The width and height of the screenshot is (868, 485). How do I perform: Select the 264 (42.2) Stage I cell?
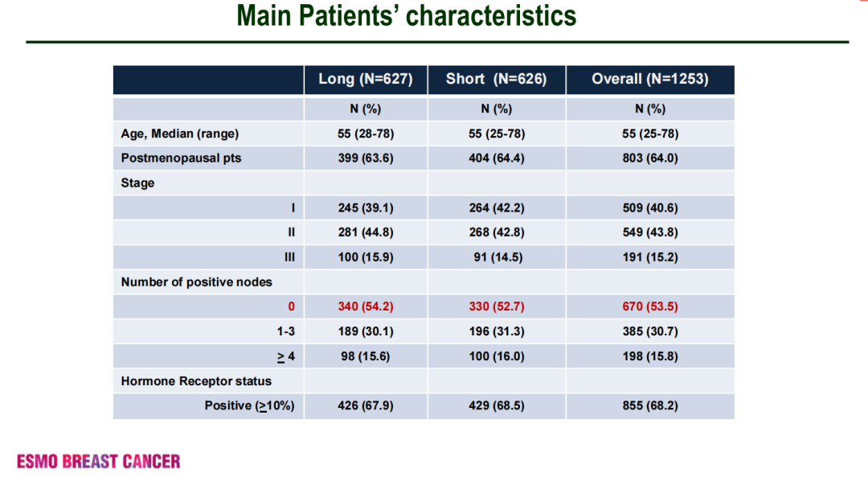point(497,208)
